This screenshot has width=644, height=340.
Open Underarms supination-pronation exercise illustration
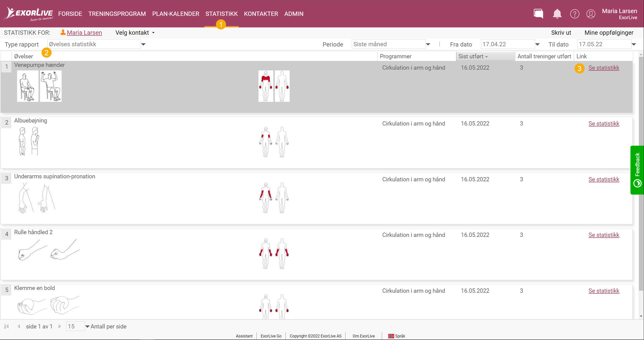[37, 198]
